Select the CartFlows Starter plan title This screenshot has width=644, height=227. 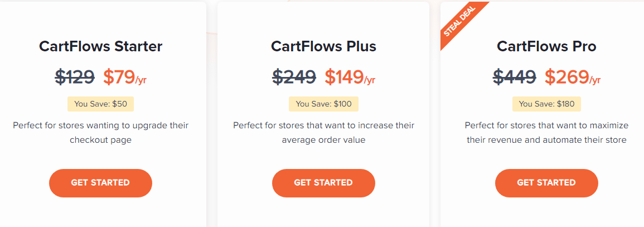coord(100,46)
